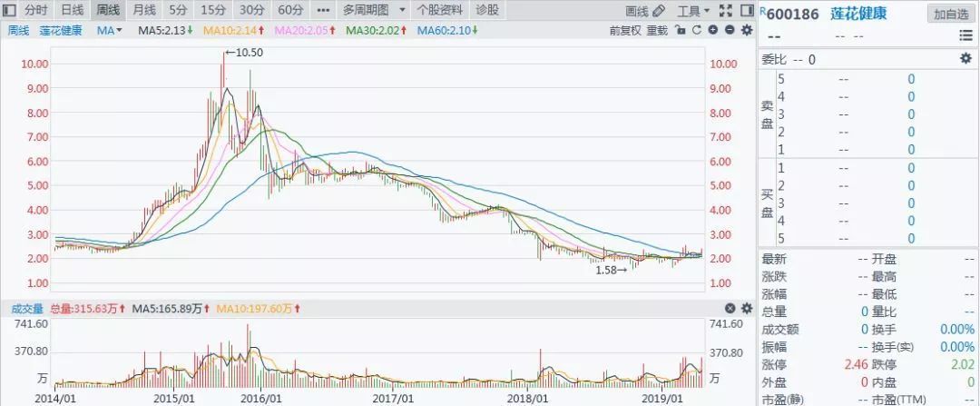Viewport: 980px width, 406px height.
Task: Click the 前复权 adjustment option
Action: (625, 30)
